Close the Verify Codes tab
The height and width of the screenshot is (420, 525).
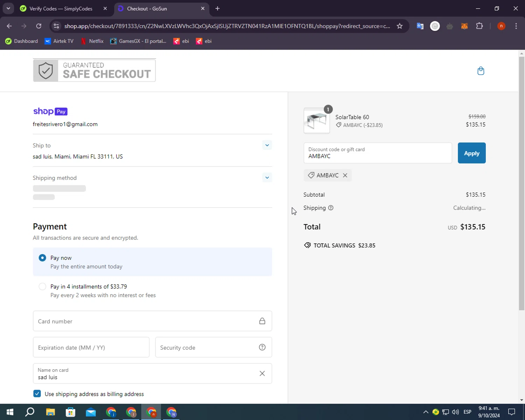coord(105,8)
